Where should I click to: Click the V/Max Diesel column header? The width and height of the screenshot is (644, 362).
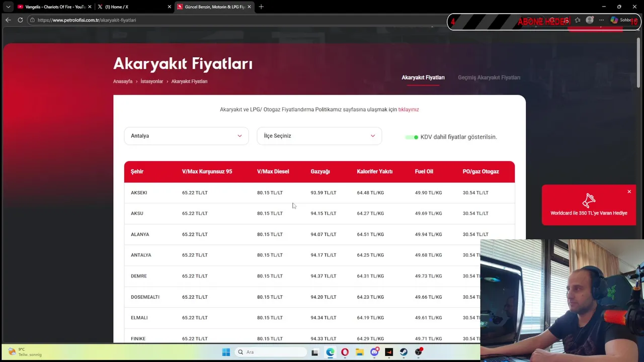coord(273,171)
